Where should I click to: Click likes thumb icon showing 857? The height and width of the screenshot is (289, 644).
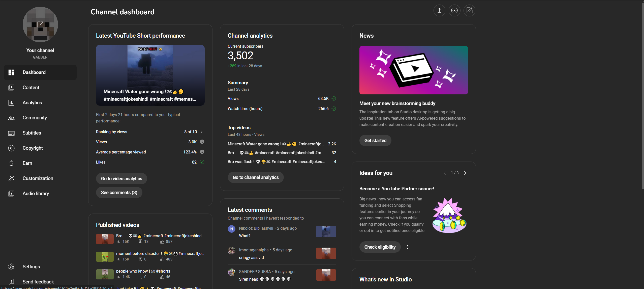[x=162, y=242]
